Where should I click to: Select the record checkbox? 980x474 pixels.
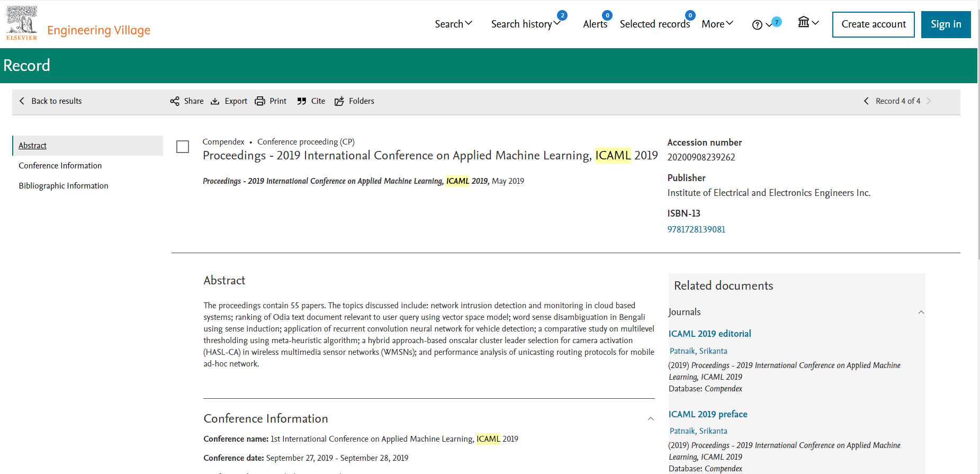coord(183,147)
